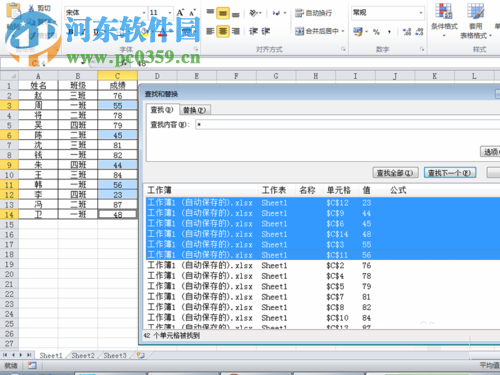Select result row $C$2 with value 76
Image resolution: width=500 pixels, height=375 pixels.
click(323, 266)
